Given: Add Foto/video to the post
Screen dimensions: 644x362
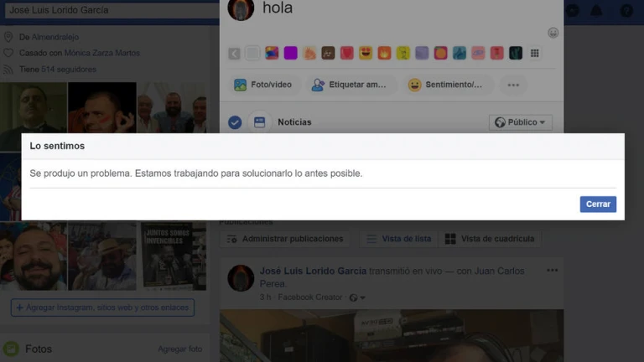Looking at the screenshot, I should pyautogui.click(x=263, y=85).
